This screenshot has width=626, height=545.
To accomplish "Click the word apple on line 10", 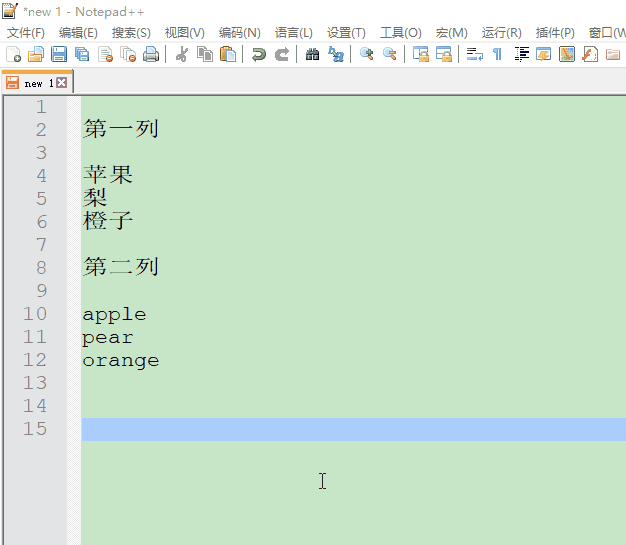I will 114,315.
